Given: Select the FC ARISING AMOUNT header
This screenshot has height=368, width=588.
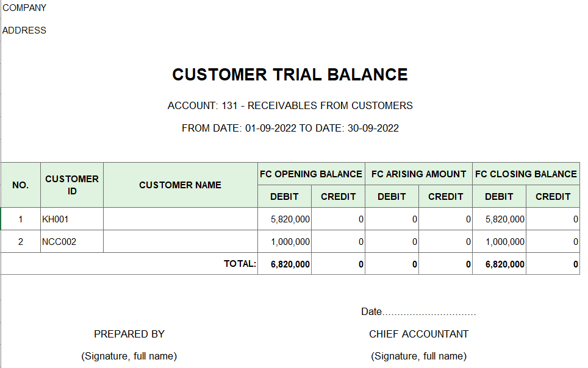Looking at the screenshot, I should pos(419,174).
